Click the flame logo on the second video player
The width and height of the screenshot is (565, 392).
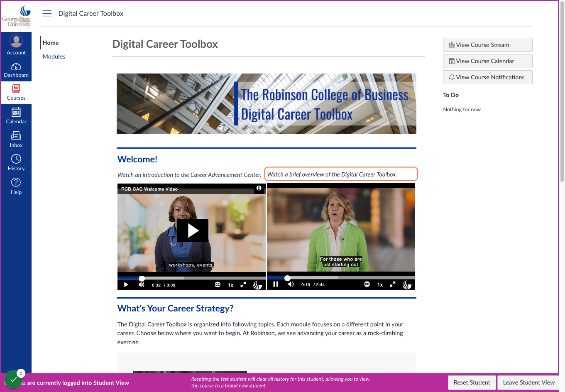click(407, 284)
